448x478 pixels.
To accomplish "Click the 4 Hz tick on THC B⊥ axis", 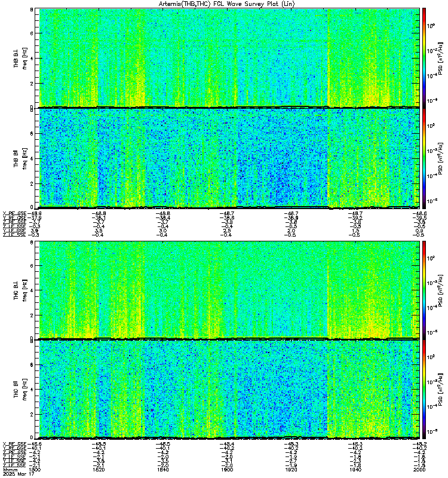I will [x=32, y=290].
